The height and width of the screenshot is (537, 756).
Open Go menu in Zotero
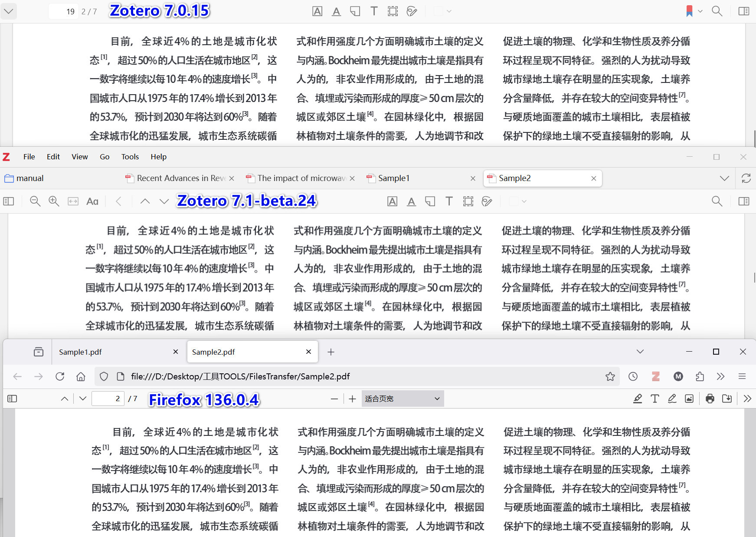(105, 157)
